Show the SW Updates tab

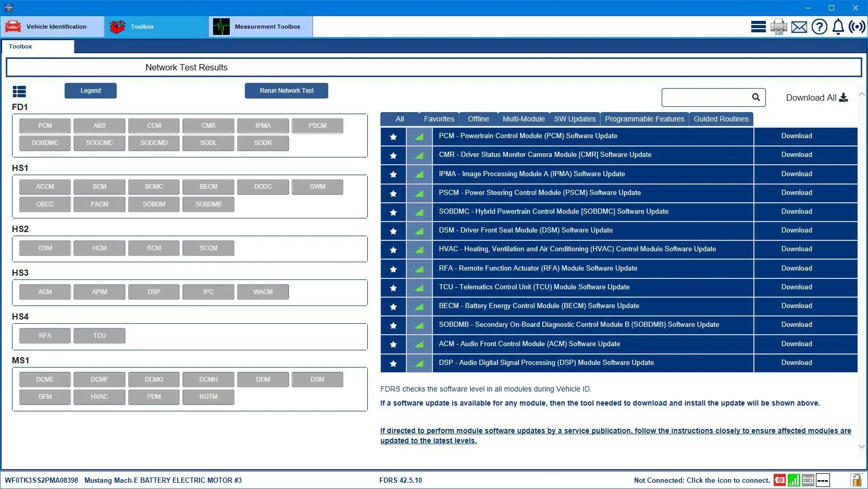575,119
